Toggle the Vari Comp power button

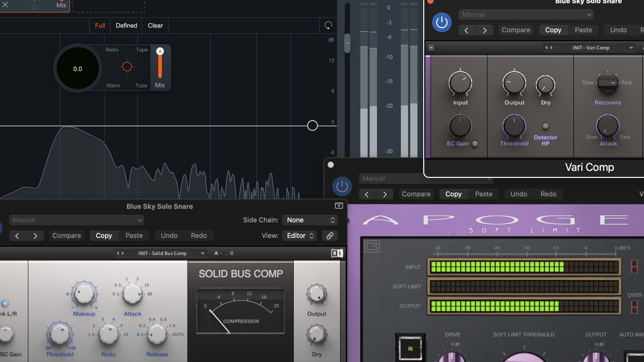[x=441, y=22]
